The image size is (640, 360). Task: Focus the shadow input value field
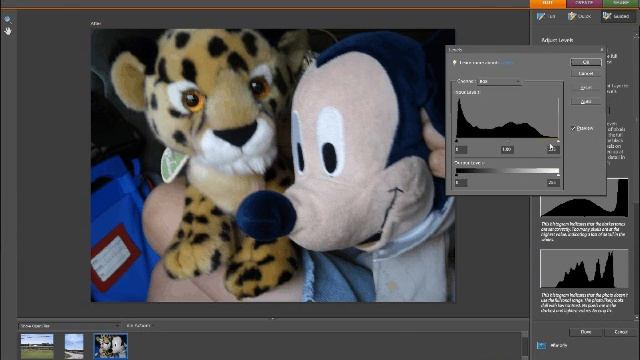[x=461, y=149]
